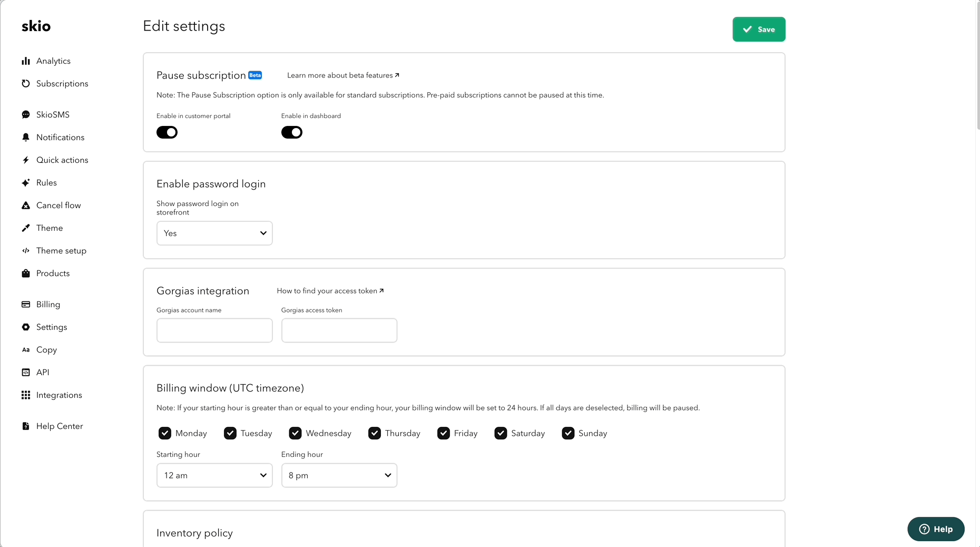The image size is (980, 547).
Task: Uncheck the Thursday checkbox
Action: coord(375,433)
